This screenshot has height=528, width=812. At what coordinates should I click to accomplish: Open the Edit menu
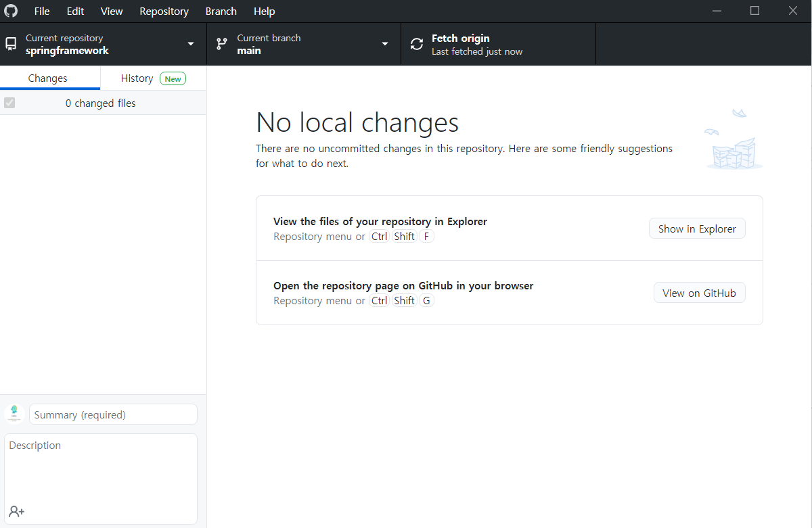click(75, 11)
